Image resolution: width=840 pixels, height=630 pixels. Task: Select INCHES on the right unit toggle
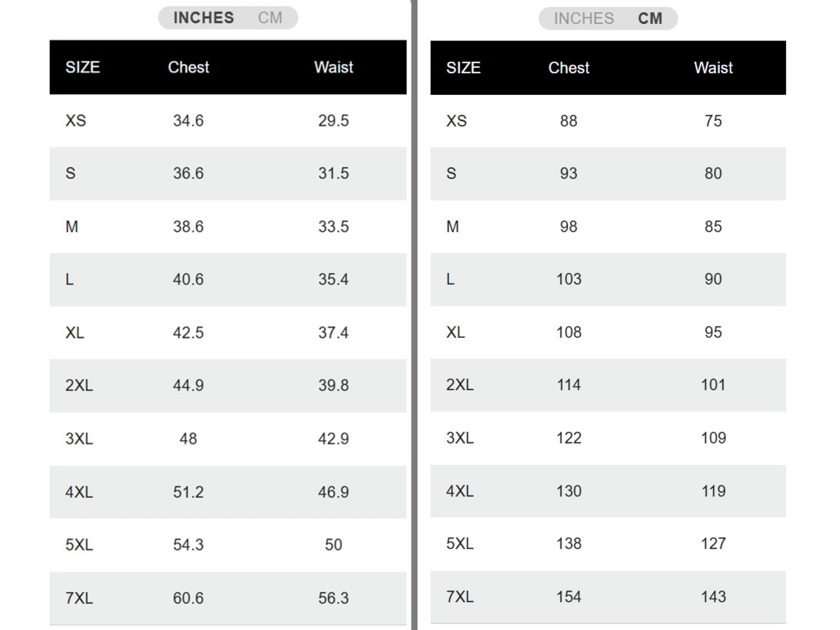(584, 18)
